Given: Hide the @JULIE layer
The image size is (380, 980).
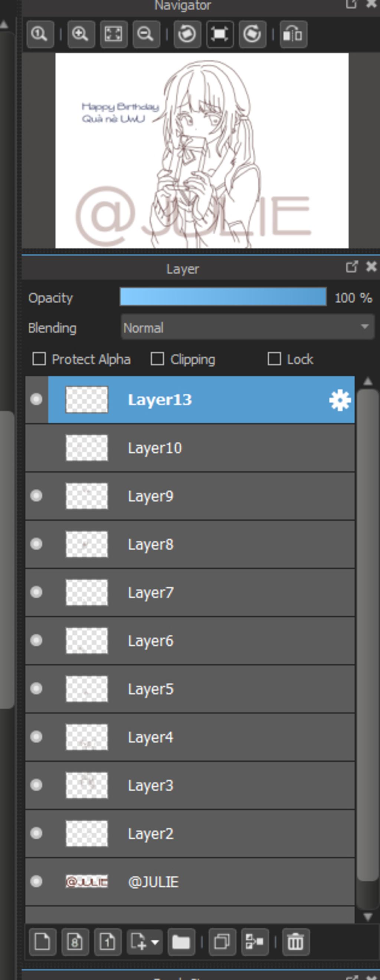Looking at the screenshot, I should point(36,881).
